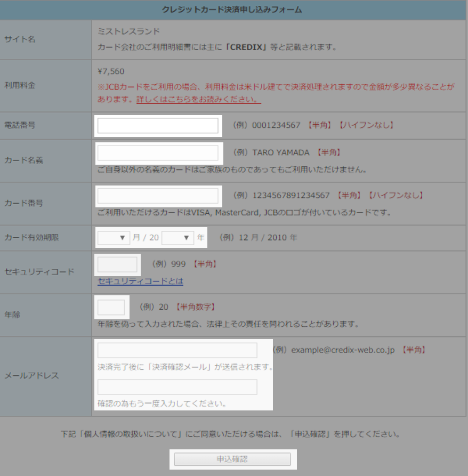Click the ¥7,560 price amount text

111,71
